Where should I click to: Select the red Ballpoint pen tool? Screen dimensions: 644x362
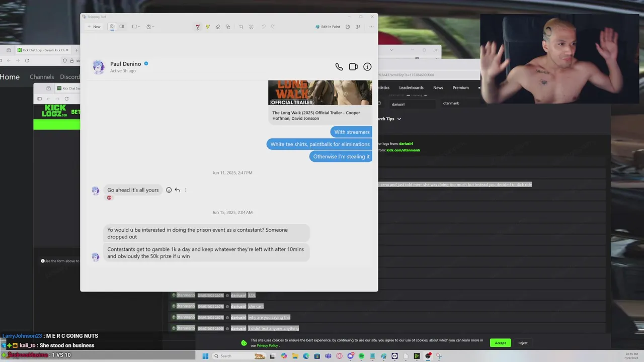(x=197, y=27)
